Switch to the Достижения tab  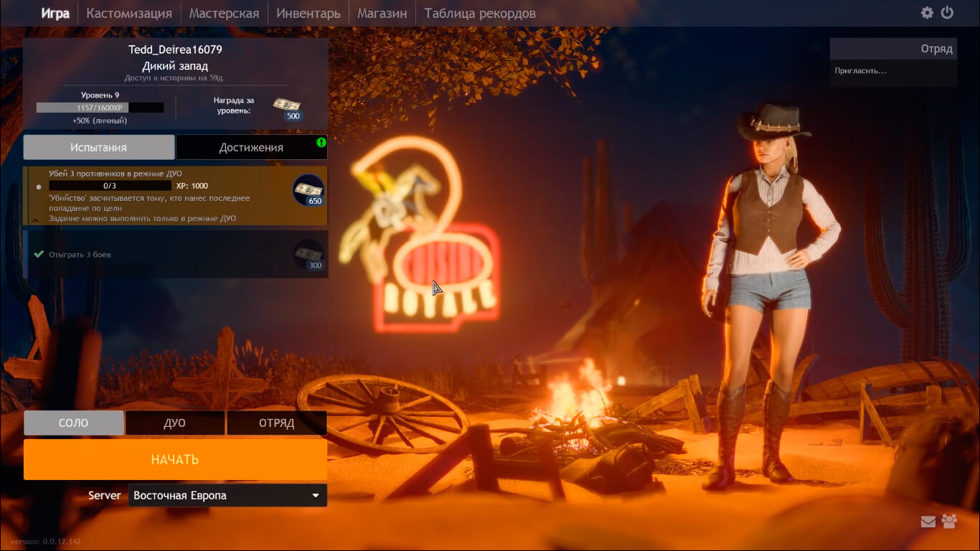point(251,147)
